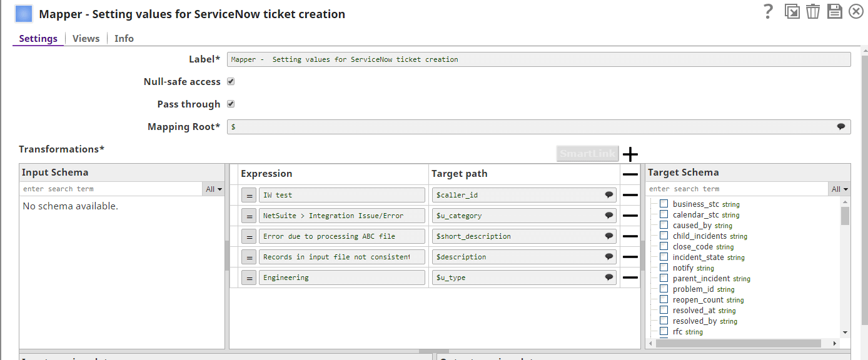
Task: Delete the snap using the trash icon
Action: click(x=813, y=11)
